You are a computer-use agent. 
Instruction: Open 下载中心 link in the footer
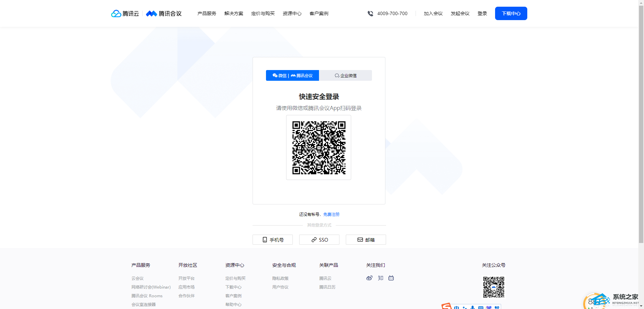[233, 287]
